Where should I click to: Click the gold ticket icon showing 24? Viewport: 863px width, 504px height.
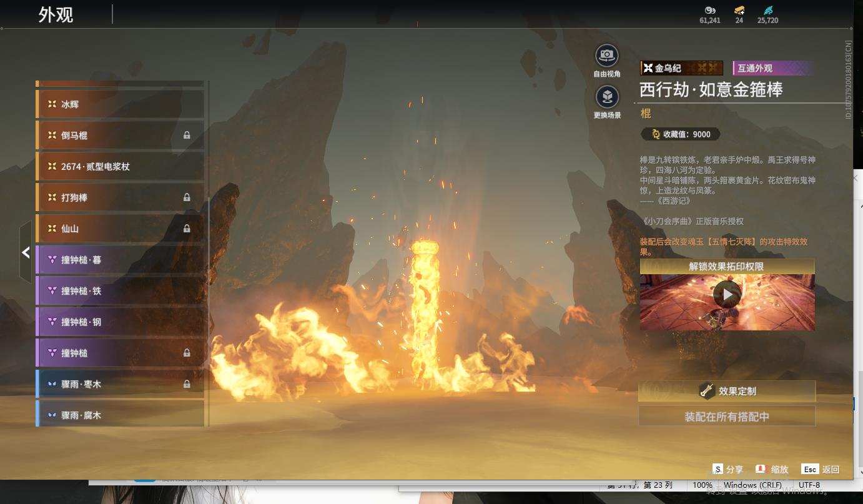coord(739,10)
